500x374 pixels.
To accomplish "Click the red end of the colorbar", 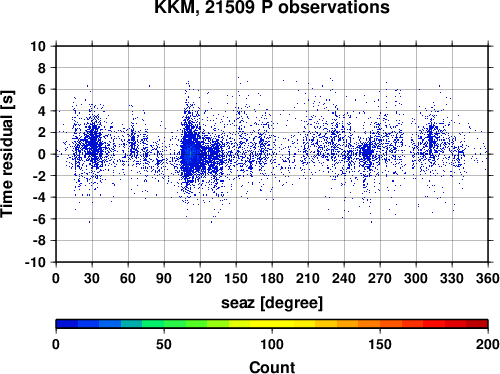I will point(477,324).
